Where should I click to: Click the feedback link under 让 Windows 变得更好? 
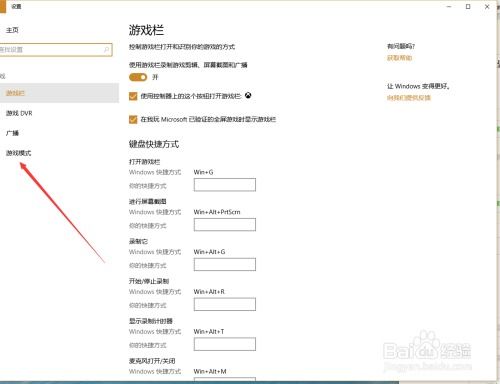[x=409, y=98]
